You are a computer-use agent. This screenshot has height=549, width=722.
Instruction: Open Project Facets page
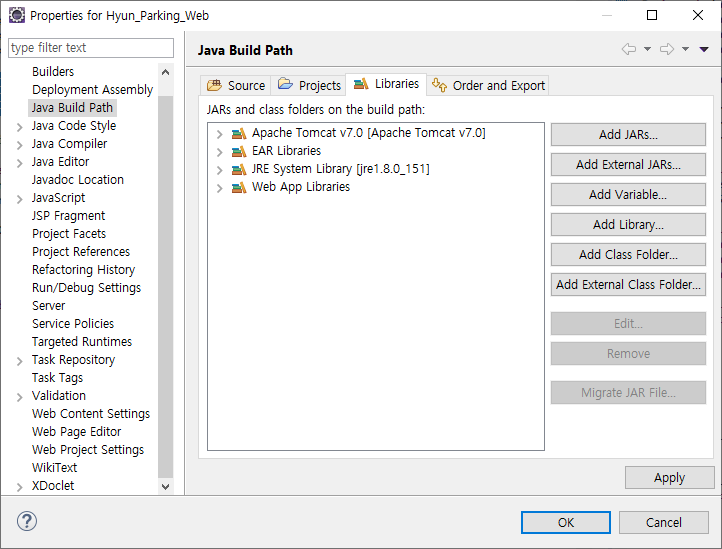[x=69, y=234]
